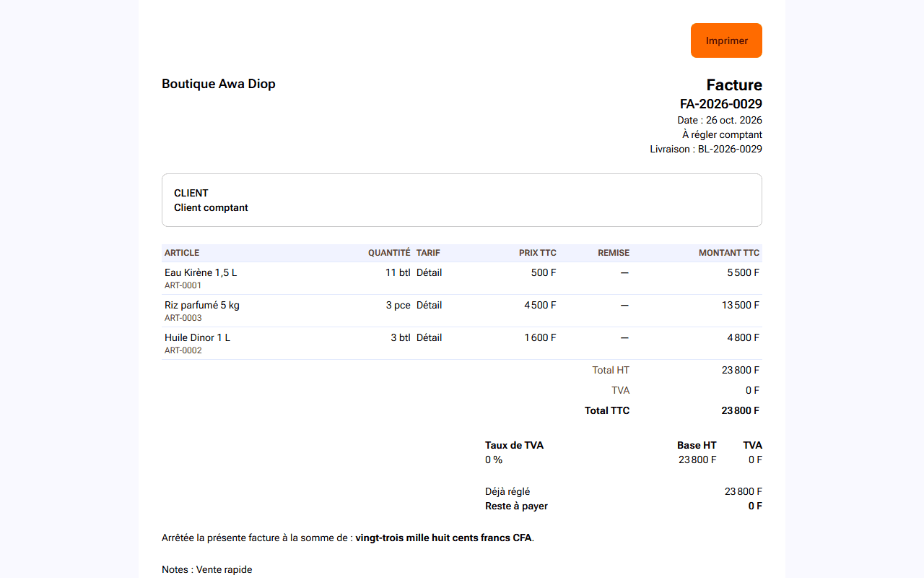The height and width of the screenshot is (578, 924).
Task: Click article code ART-0001
Action: (183, 285)
